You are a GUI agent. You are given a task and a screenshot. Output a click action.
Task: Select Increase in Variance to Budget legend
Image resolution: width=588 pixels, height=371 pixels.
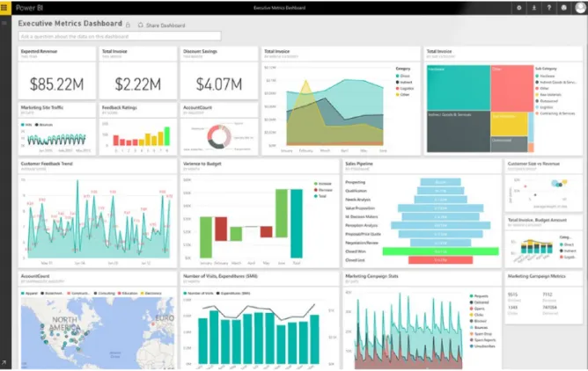(323, 184)
